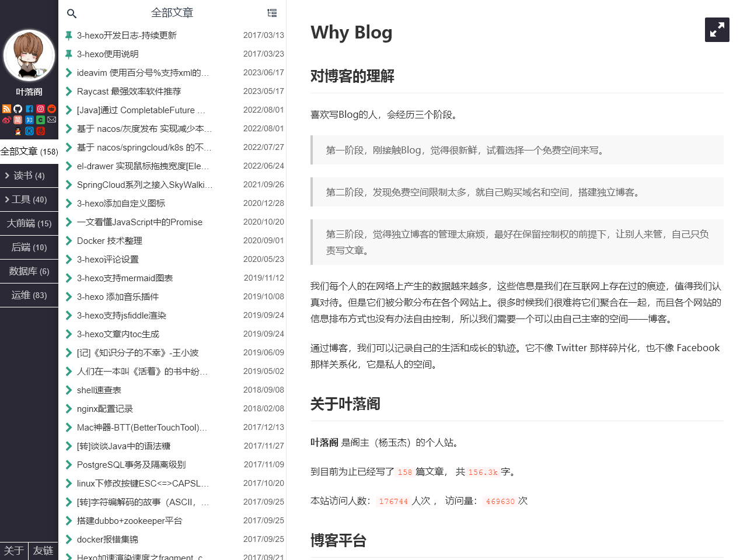Viewport: 747px width, 560px height.
Task: Open article 一文看懂JavaScript中的Promise
Action: click(x=139, y=222)
